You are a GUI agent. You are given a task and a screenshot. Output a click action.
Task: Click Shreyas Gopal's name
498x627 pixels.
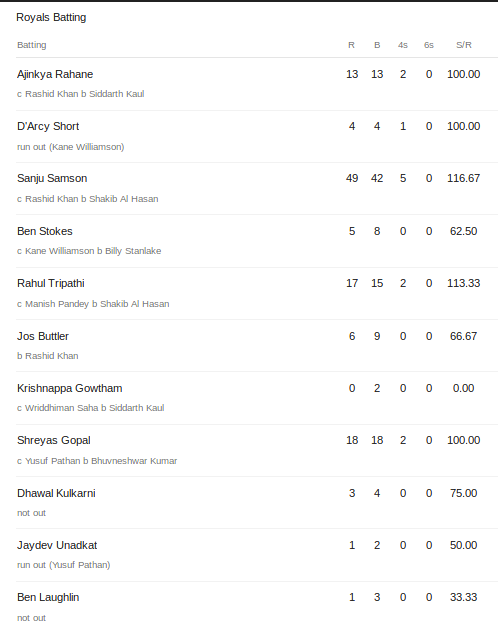point(54,440)
